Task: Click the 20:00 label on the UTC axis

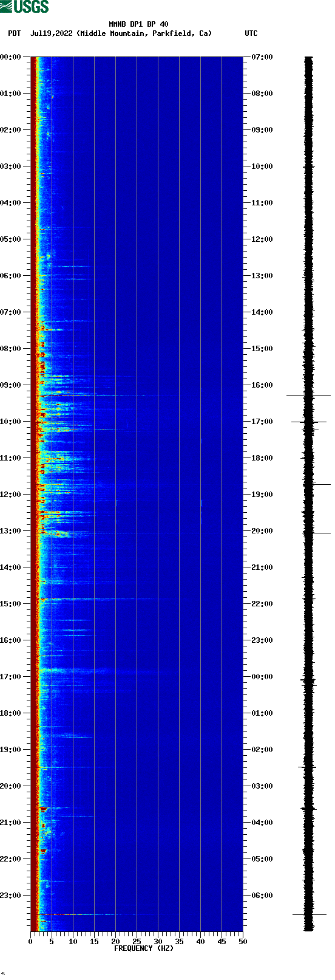Action: click(x=262, y=531)
